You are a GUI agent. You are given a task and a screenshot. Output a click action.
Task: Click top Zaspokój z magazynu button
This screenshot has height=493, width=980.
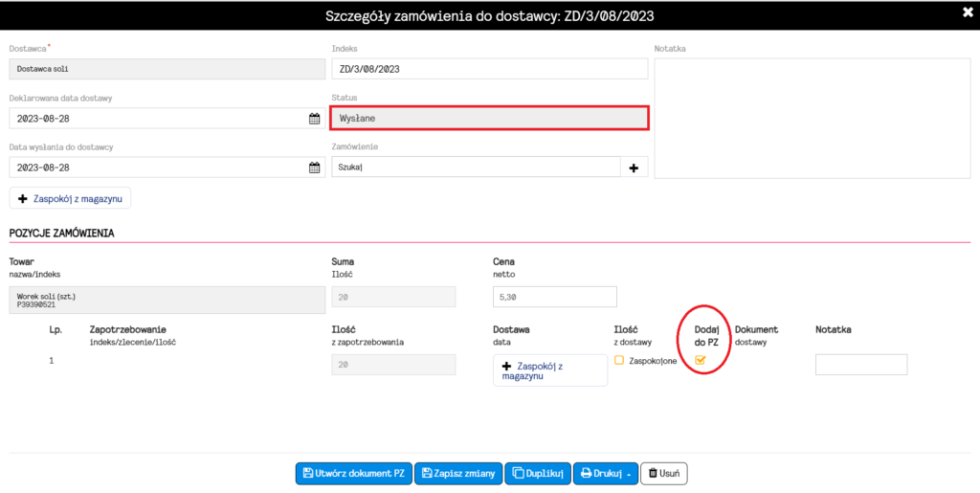pos(70,198)
